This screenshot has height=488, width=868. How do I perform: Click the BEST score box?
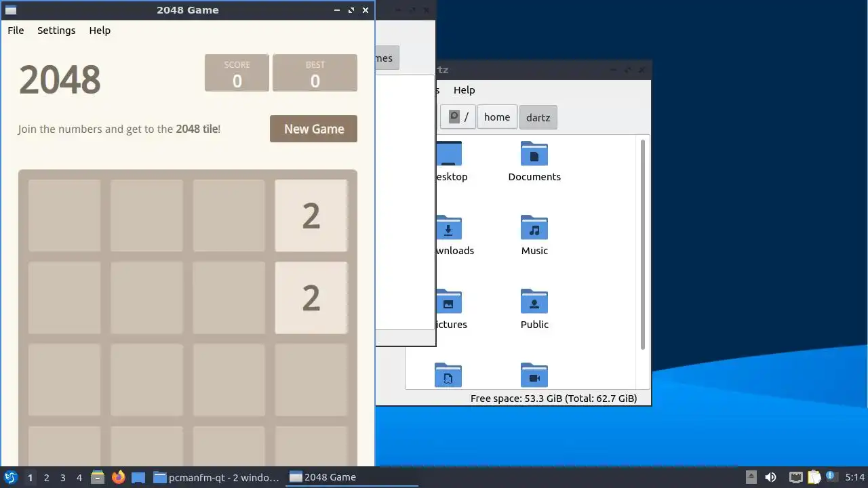[x=315, y=73]
